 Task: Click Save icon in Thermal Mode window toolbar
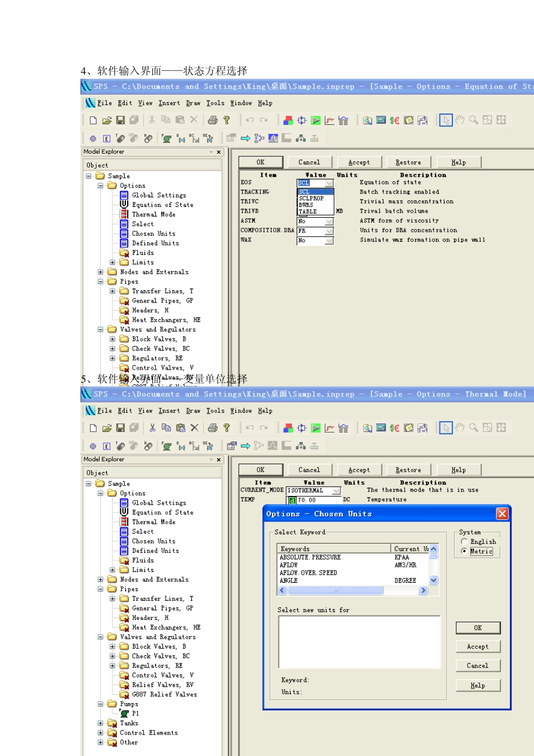(x=120, y=428)
